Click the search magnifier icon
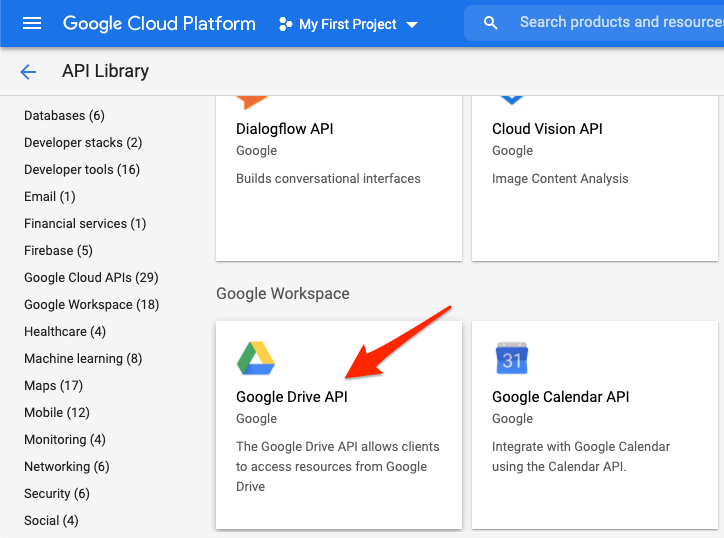 (x=490, y=23)
